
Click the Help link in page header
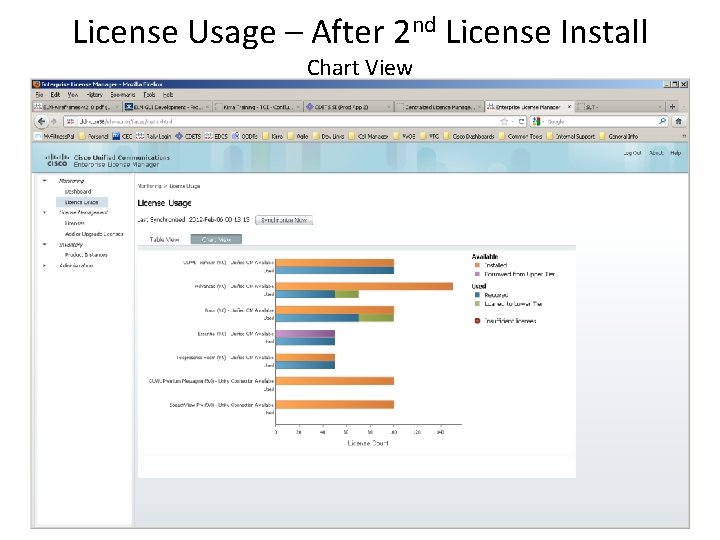pos(675,153)
